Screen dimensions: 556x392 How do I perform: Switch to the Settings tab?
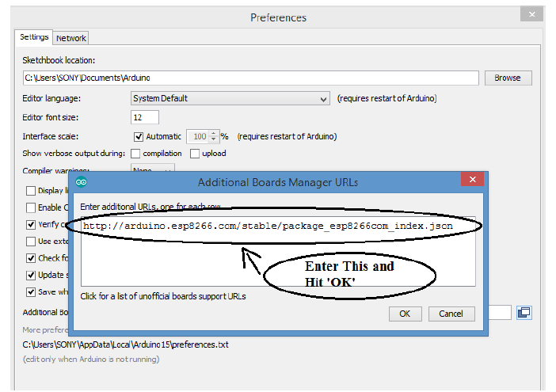[x=34, y=37]
